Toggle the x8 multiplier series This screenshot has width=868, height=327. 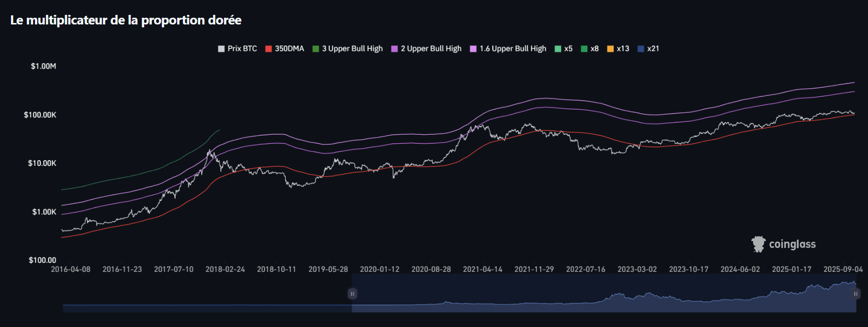pyautogui.click(x=590, y=48)
